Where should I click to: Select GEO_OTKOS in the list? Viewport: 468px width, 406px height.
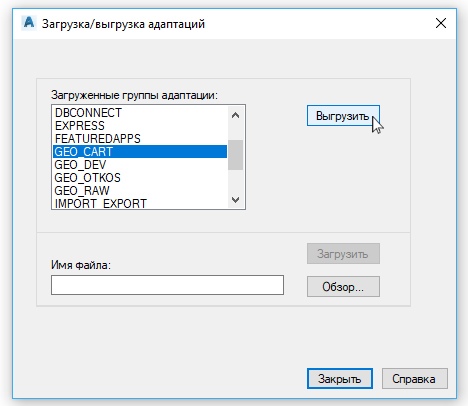point(140,178)
